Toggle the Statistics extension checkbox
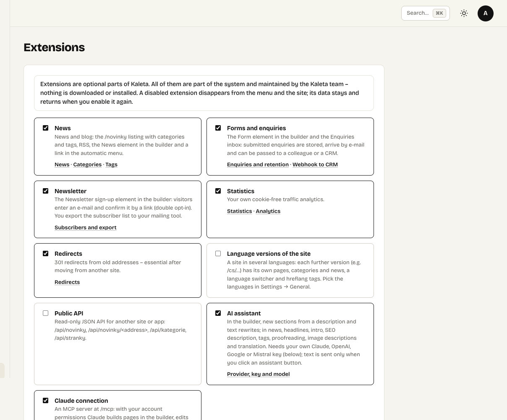 tap(218, 191)
